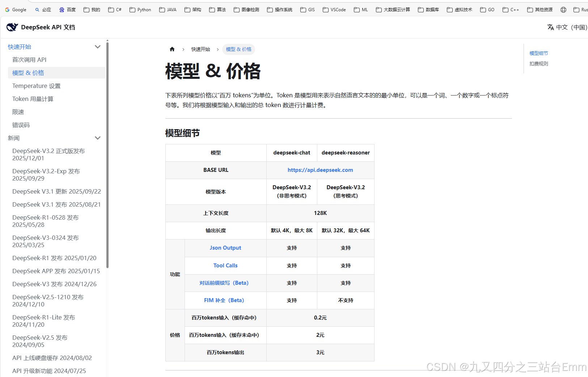Open 限速 sidebar page
The height and width of the screenshot is (377, 588).
click(57, 112)
